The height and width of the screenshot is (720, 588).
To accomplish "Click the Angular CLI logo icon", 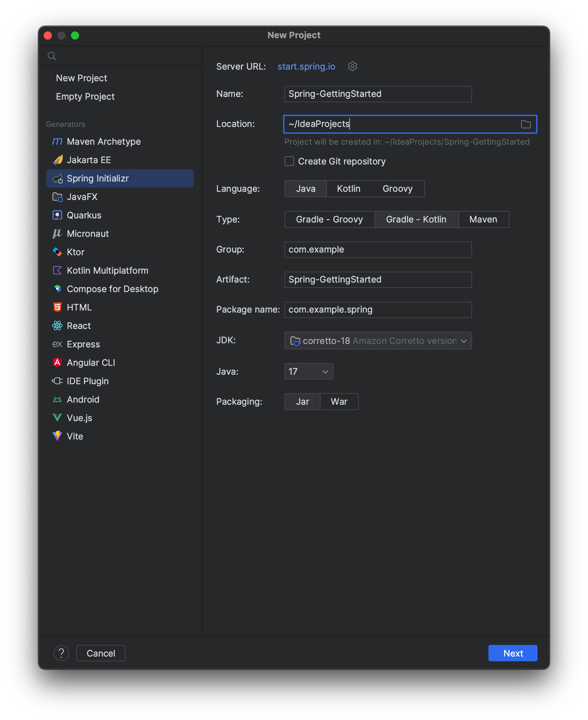I will pyautogui.click(x=57, y=362).
